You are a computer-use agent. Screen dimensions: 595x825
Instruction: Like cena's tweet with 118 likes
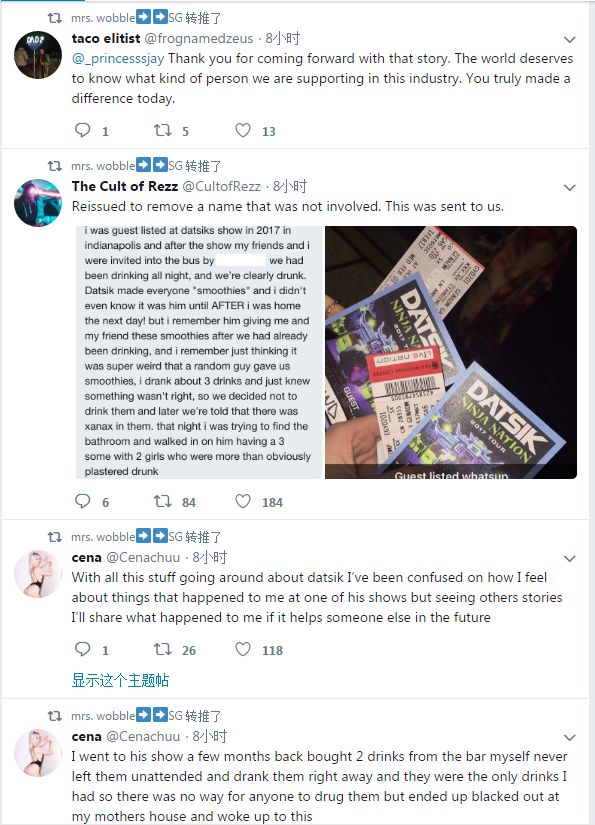(x=243, y=649)
